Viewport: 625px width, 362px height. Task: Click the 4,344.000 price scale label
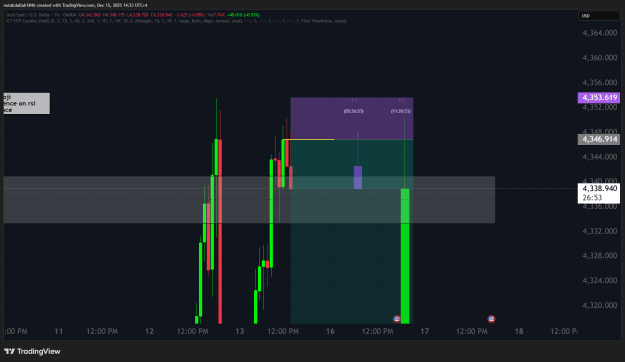pos(599,157)
